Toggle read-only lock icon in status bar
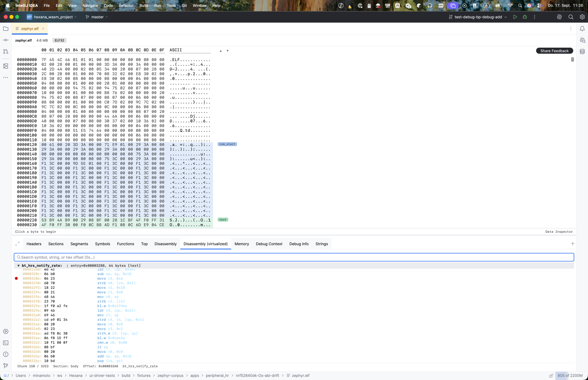Image resolution: width=588 pixels, height=380 pixels. (551, 376)
